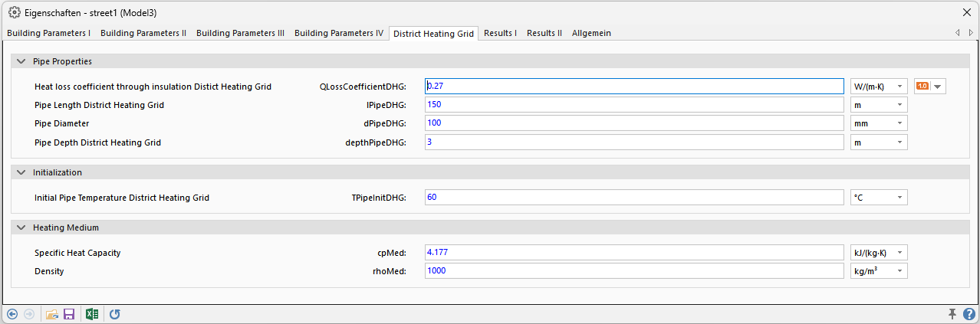The height and width of the screenshot is (324, 980).
Task: Click the 'Pipe Depth District Heating Grid' label
Action: tap(97, 142)
